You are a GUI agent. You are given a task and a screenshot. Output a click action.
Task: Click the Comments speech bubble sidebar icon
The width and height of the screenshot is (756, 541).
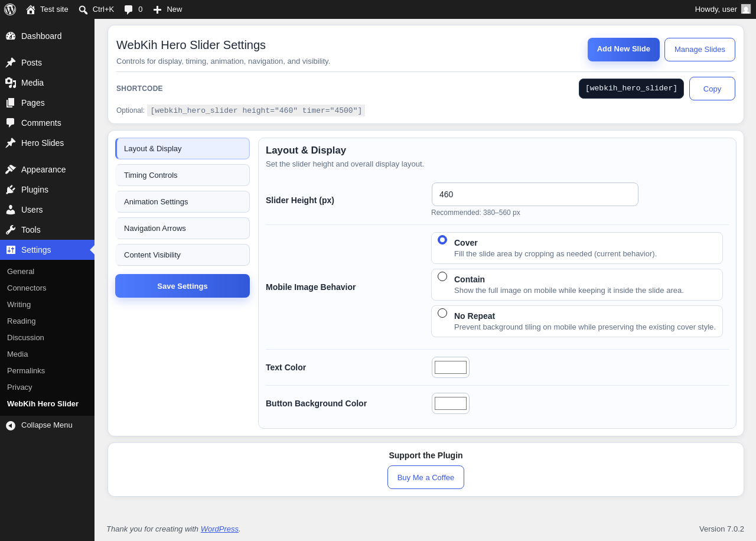11,123
